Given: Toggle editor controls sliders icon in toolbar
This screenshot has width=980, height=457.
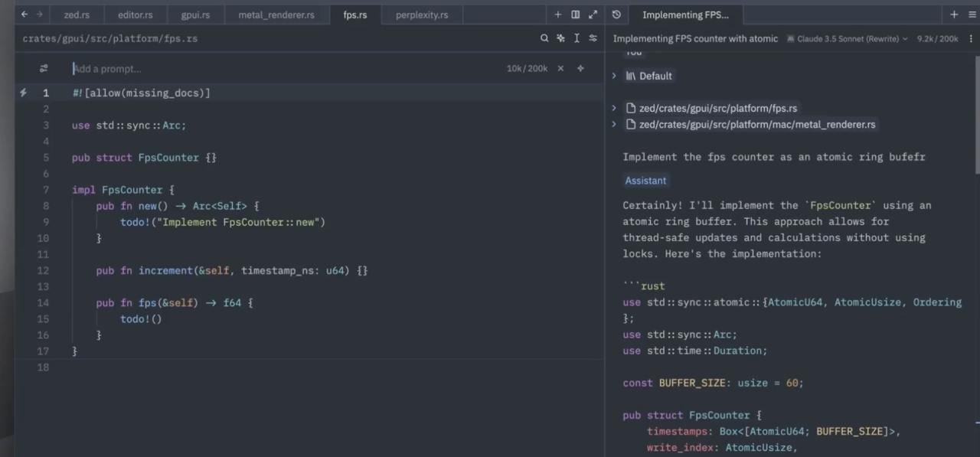Looking at the screenshot, I should 593,38.
